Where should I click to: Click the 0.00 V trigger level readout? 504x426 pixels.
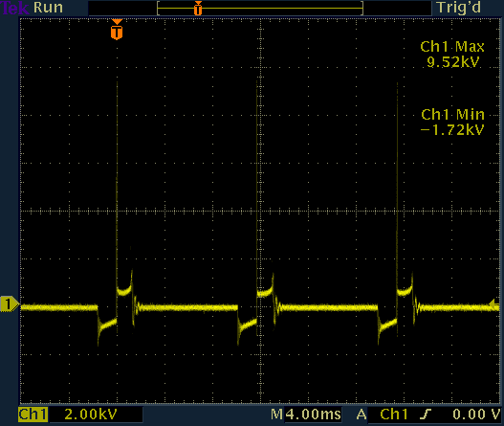[476, 415]
